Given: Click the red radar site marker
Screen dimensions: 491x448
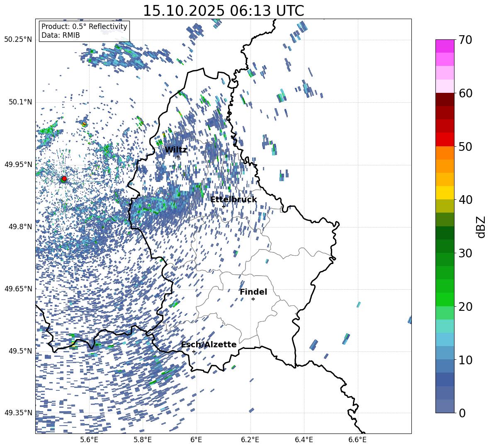Looking at the screenshot, I should point(64,179).
